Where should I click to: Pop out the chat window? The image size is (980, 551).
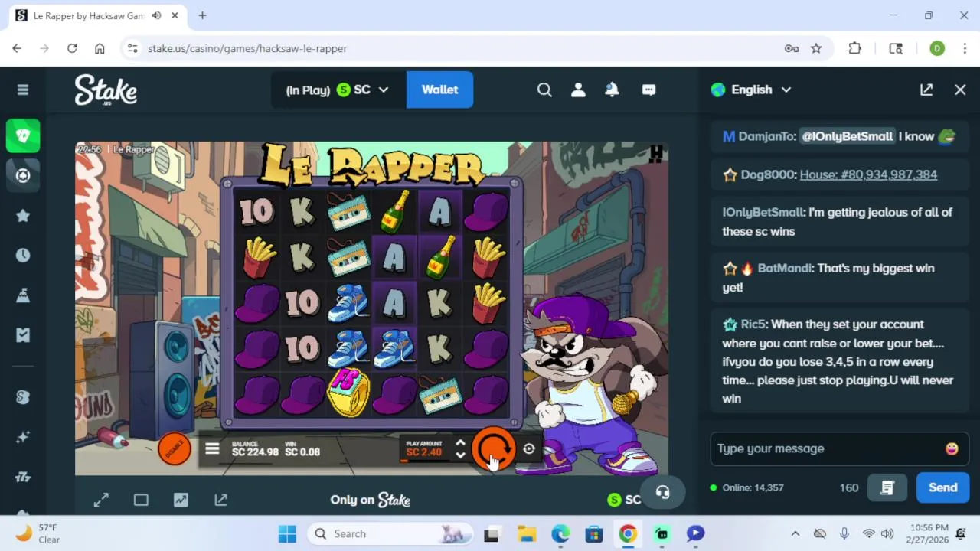pyautogui.click(x=926, y=90)
